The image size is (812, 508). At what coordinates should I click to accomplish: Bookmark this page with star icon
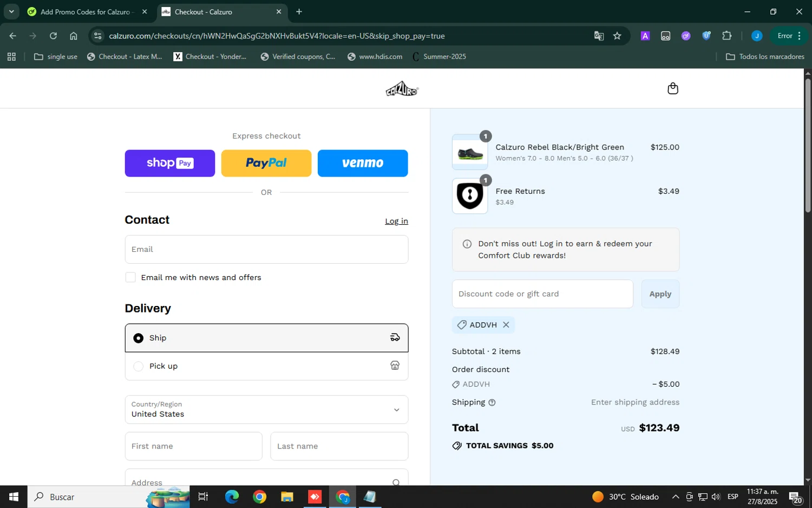[x=617, y=36]
